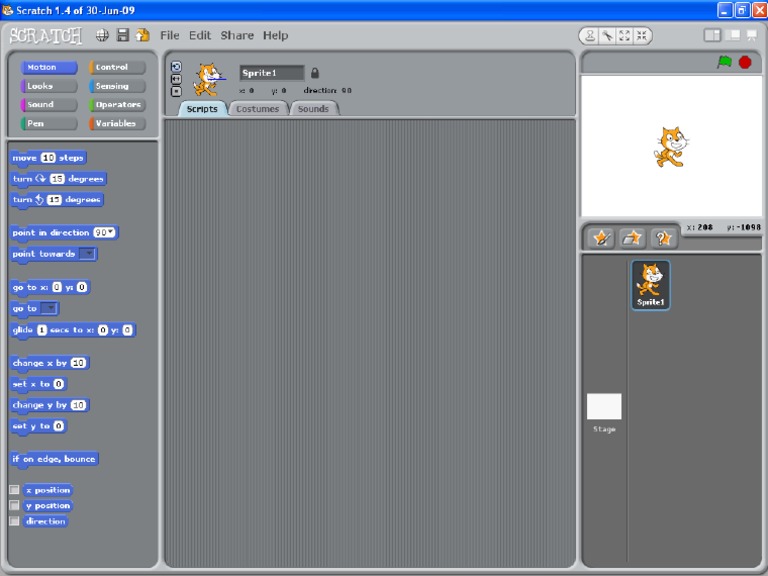
Task: Click the Scratch cat title bar icon
Action: [7, 10]
